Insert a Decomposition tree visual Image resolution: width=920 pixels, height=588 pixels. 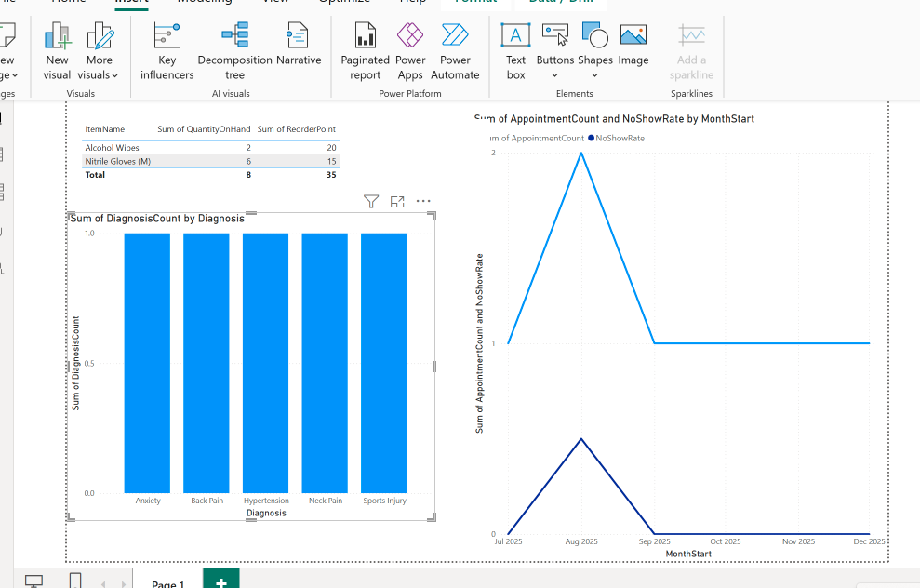coord(234,51)
